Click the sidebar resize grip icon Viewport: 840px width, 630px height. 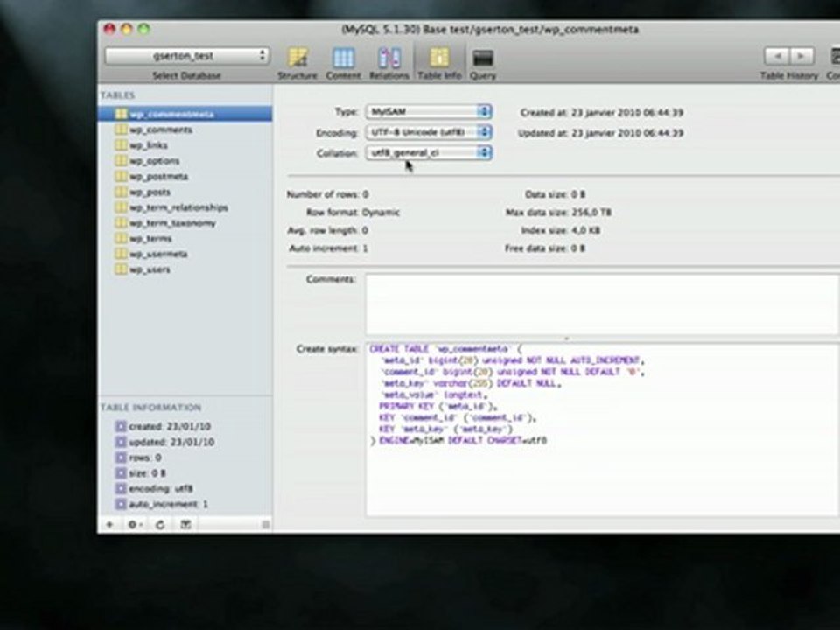tap(265, 524)
